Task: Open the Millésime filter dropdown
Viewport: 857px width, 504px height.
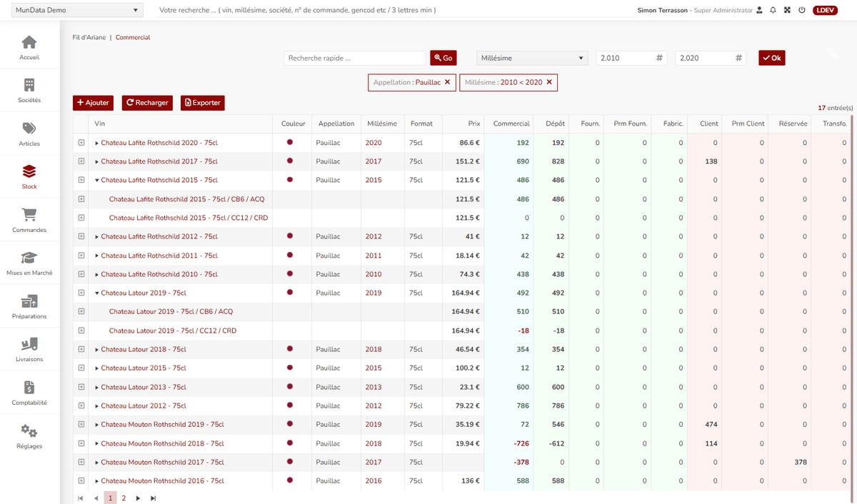Action: coord(531,59)
